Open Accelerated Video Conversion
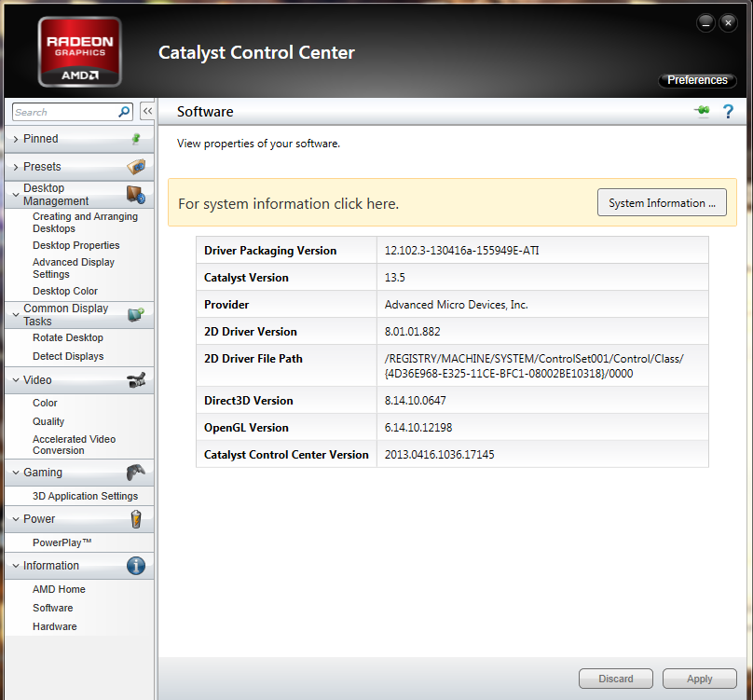This screenshot has height=700, width=753. tap(74, 445)
